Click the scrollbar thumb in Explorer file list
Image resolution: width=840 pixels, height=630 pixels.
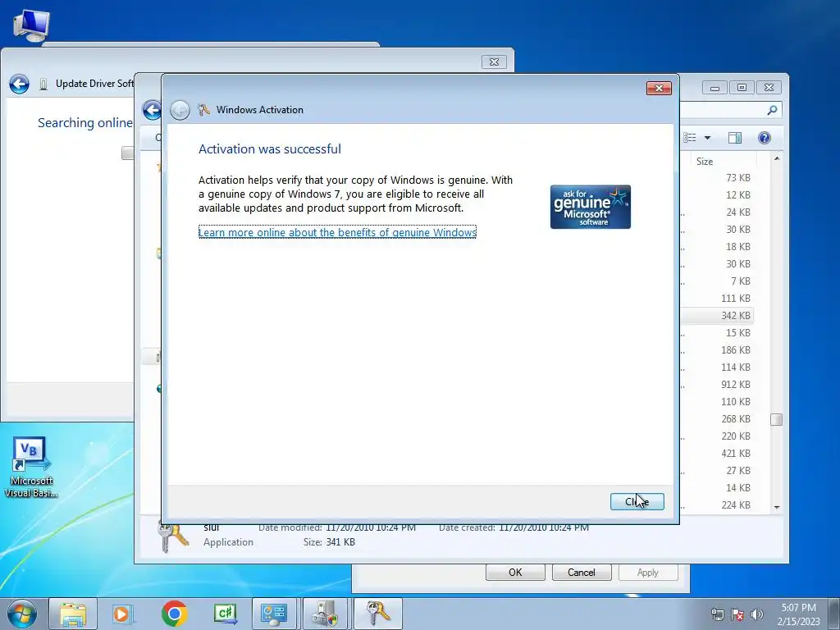777,419
